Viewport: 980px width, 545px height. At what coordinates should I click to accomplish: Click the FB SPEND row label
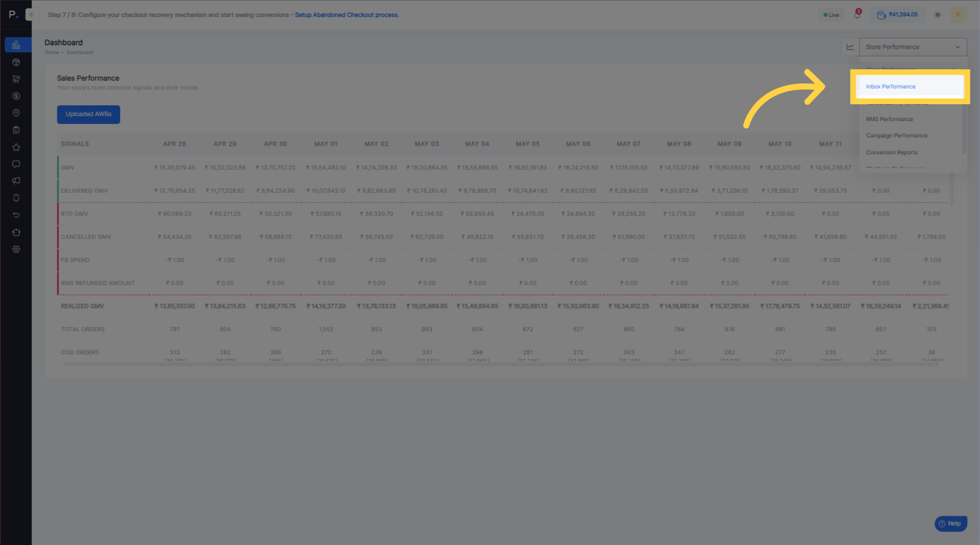pyautogui.click(x=75, y=260)
